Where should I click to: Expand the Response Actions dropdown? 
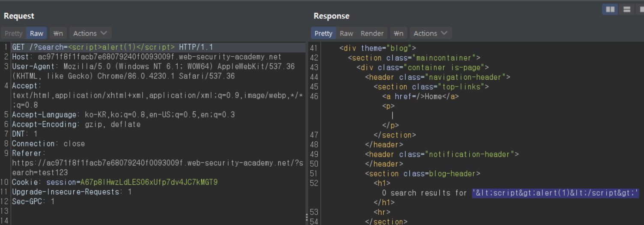(x=430, y=33)
